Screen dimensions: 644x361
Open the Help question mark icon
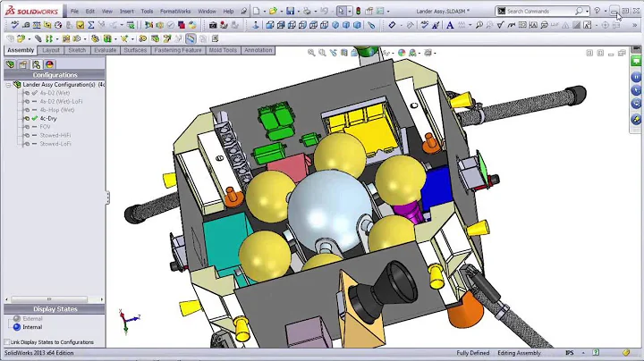[x=597, y=11]
